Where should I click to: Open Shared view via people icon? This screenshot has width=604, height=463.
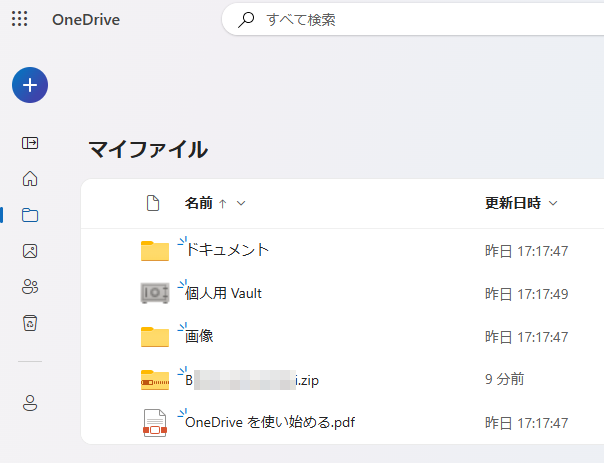click(x=30, y=287)
